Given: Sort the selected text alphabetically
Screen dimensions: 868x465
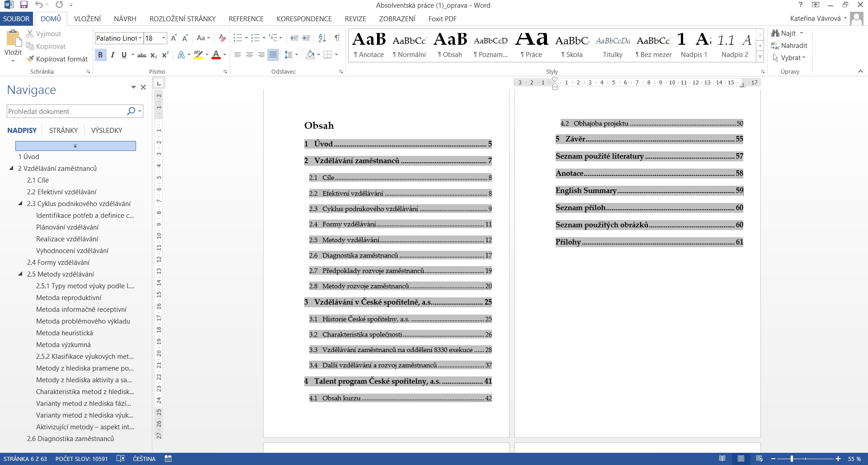Looking at the screenshot, I should click(322, 38).
